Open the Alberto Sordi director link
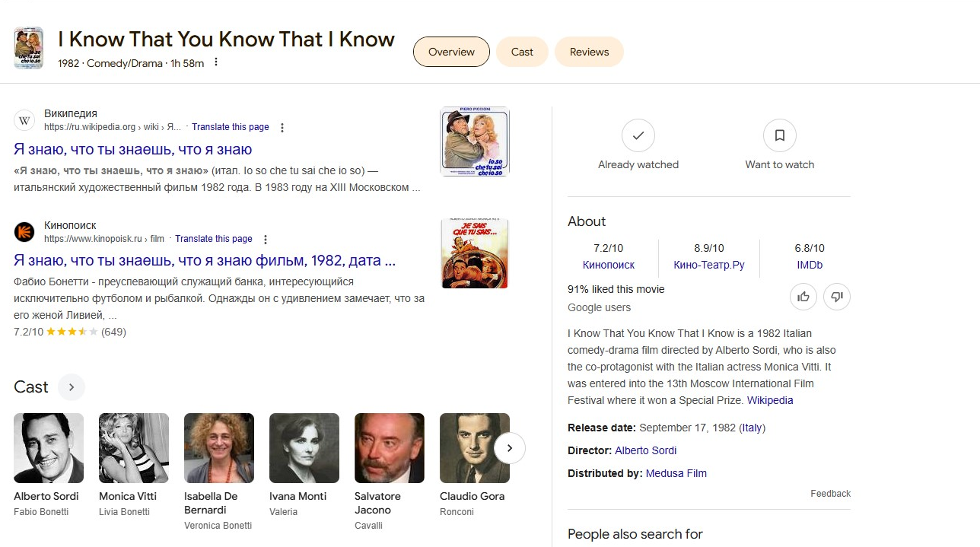 645,450
